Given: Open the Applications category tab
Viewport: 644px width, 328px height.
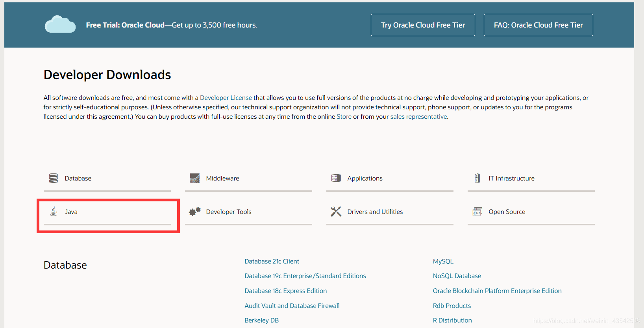Looking at the screenshot, I should (390, 179).
